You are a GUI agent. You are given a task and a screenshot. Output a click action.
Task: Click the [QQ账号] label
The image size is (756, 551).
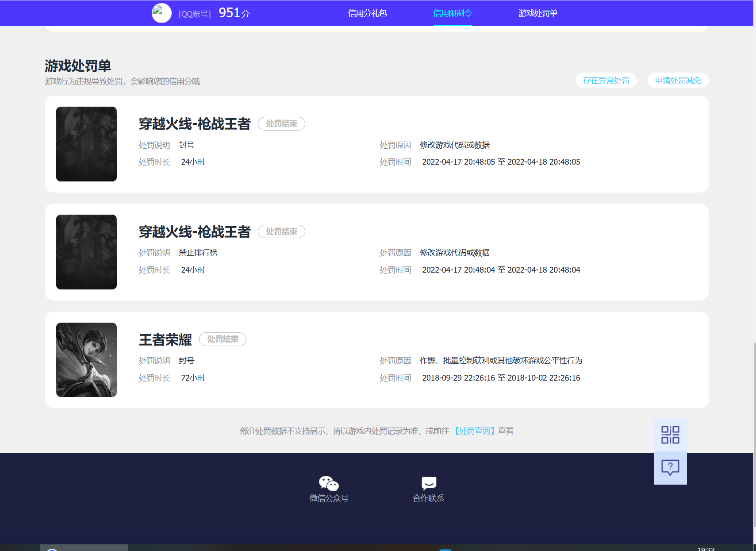pos(195,14)
